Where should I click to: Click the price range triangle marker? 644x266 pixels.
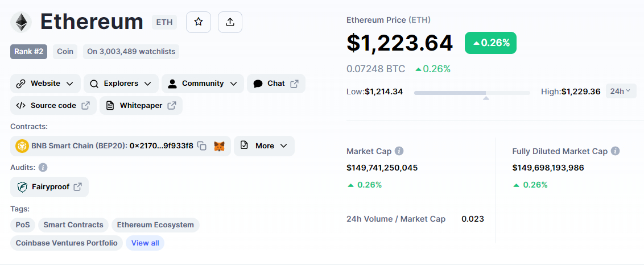pos(486,98)
